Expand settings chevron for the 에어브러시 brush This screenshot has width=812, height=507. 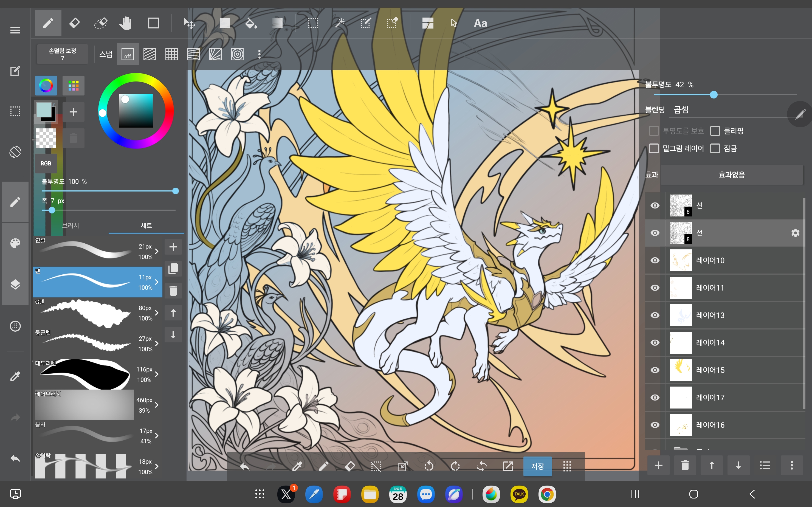click(x=157, y=405)
